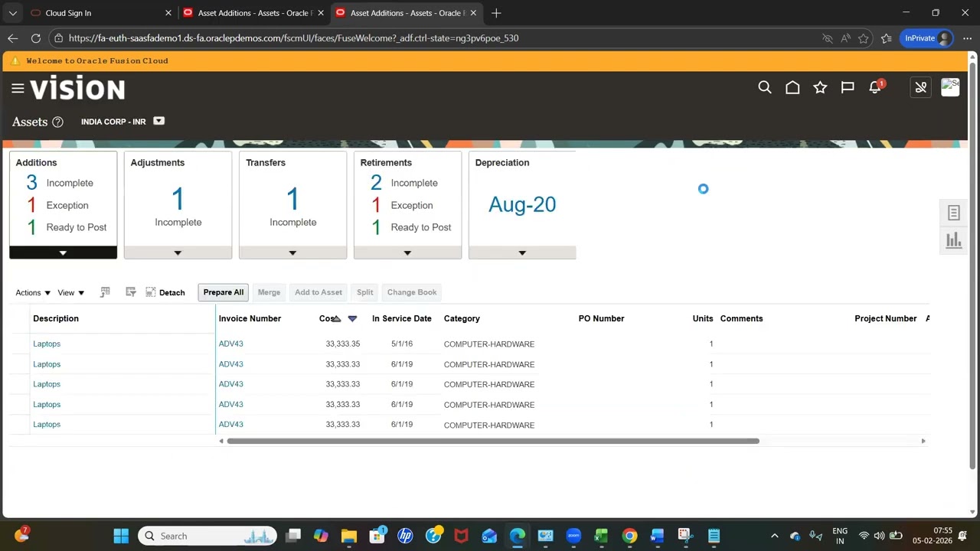Open the Navigator hamburger menu
This screenshot has width=980, height=551.
point(18,89)
